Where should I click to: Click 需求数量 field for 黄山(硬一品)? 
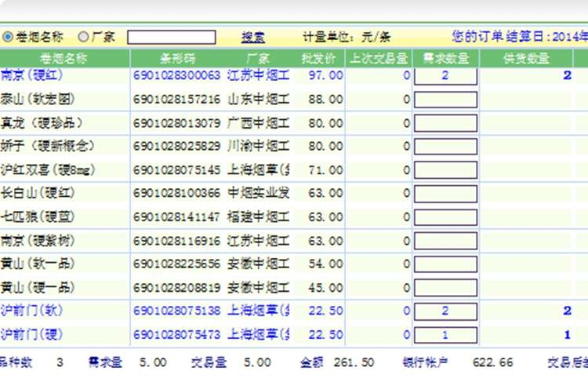point(445,288)
